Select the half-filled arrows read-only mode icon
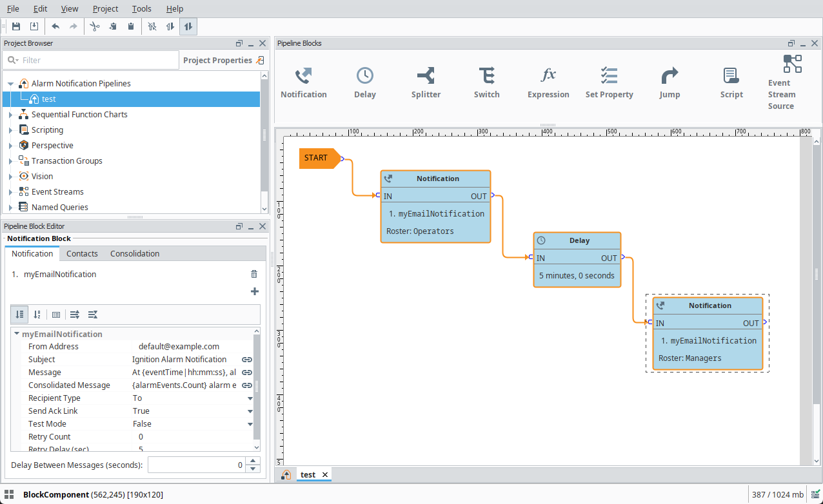 [170, 26]
